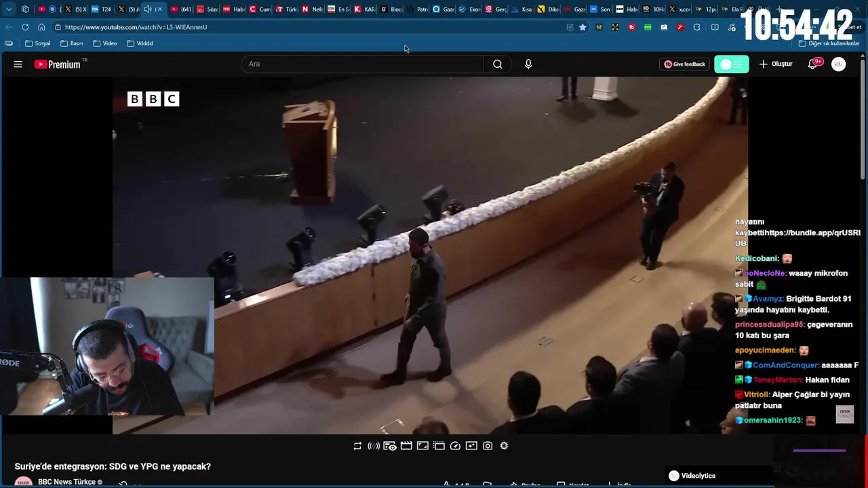This screenshot has height=488, width=868.
Task: Click chat username Vitrioll
Action: click(x=757, y=394)
